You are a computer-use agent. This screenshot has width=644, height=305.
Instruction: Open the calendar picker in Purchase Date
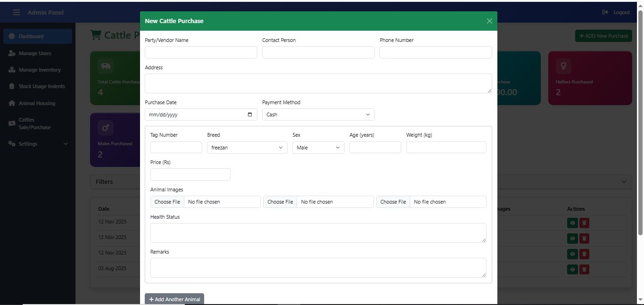(249, 115)
